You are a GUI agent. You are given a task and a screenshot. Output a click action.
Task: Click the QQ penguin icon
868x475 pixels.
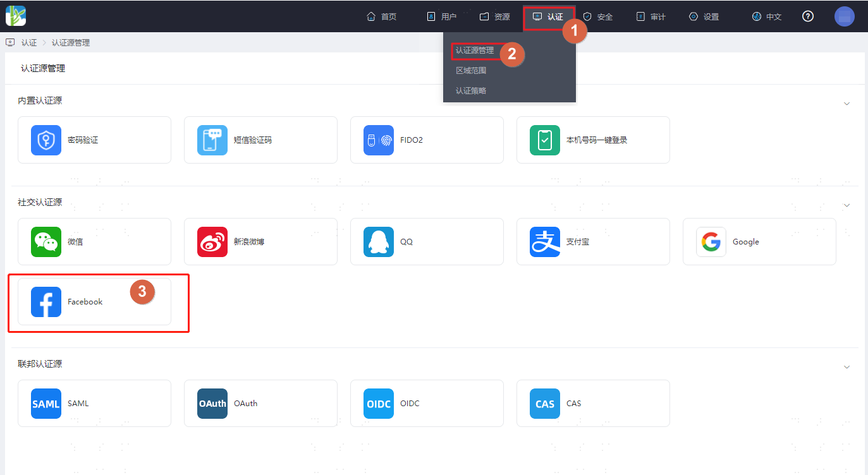(379, 242)
